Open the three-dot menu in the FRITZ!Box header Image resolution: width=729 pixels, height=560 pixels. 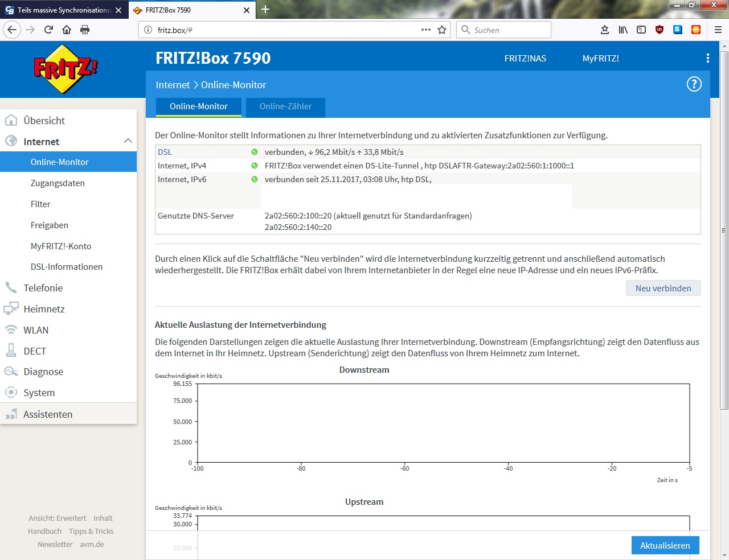(x=707, y=58)
